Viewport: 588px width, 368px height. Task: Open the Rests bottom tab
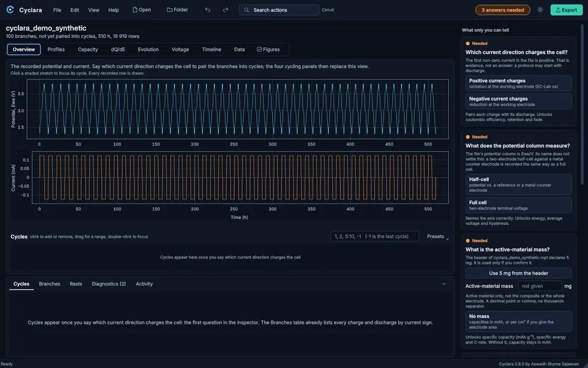tap(76, 284)
